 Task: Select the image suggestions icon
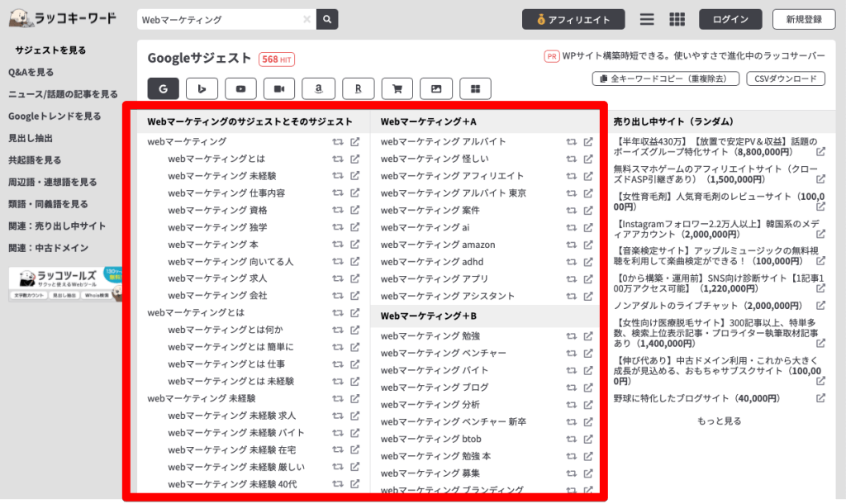click(x=436, y=88)
